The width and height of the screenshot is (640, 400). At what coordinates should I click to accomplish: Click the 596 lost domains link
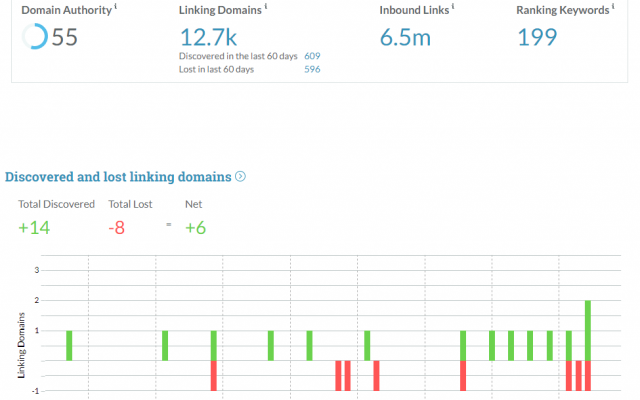(x=312, y=69)
